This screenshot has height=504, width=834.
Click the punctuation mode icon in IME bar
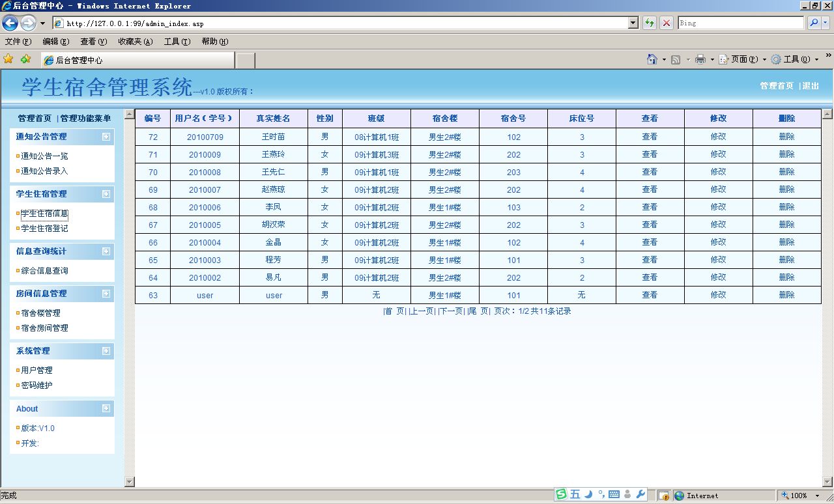point(601,494)
